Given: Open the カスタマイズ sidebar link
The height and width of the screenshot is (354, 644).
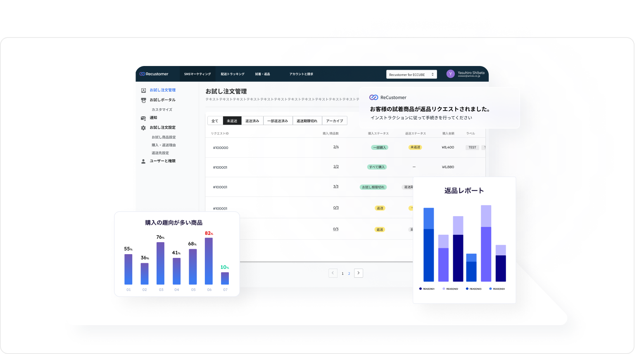Looking at the screenshot, I should [162, 110].
